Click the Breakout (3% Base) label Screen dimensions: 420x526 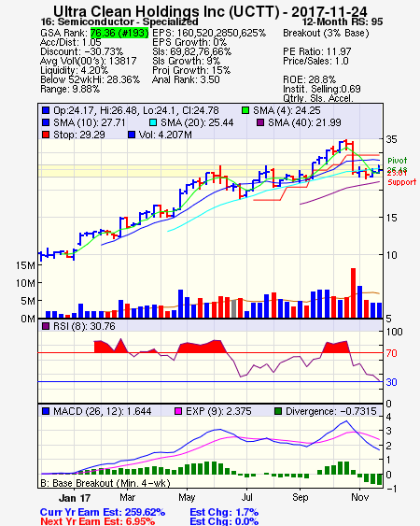[x=326, y=33]
